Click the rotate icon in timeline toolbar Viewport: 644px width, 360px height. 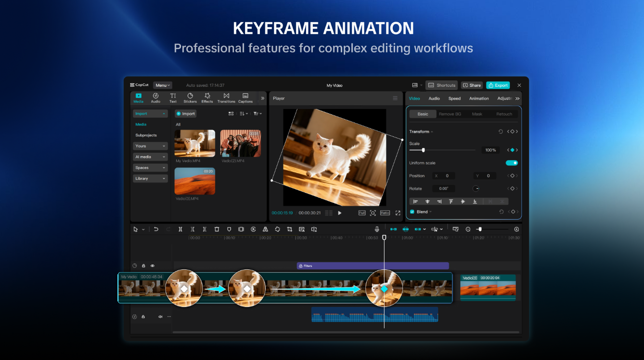tap(277, 229)
